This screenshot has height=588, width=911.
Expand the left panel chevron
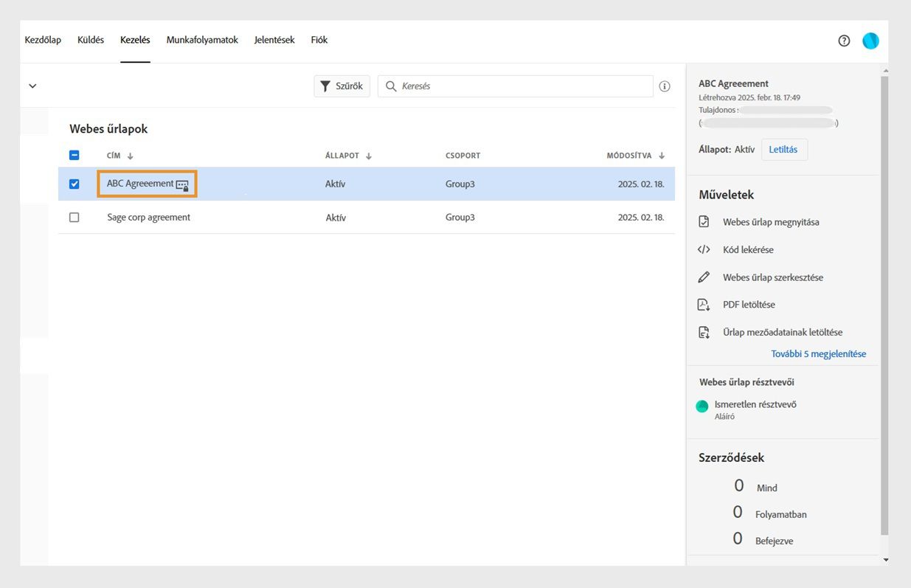[x=32, y=86]
